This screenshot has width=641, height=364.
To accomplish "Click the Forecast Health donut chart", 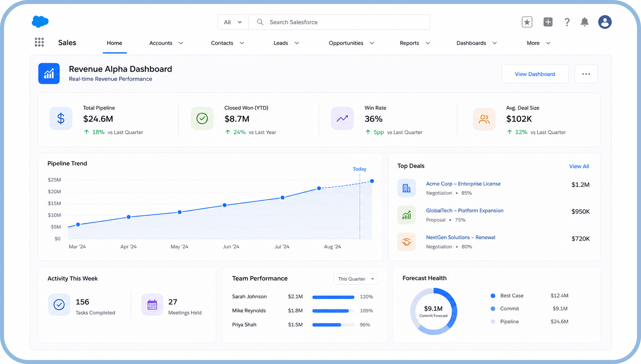I will (x=433, y=311).
